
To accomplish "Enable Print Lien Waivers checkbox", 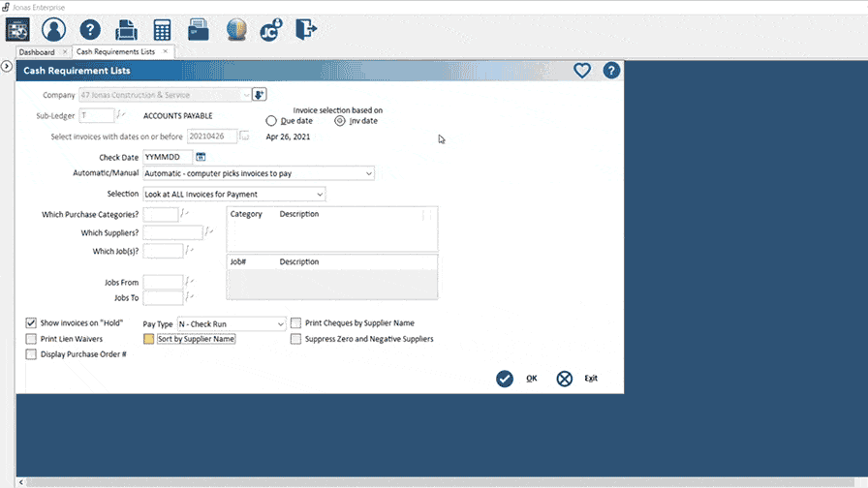I will point(31,339).
